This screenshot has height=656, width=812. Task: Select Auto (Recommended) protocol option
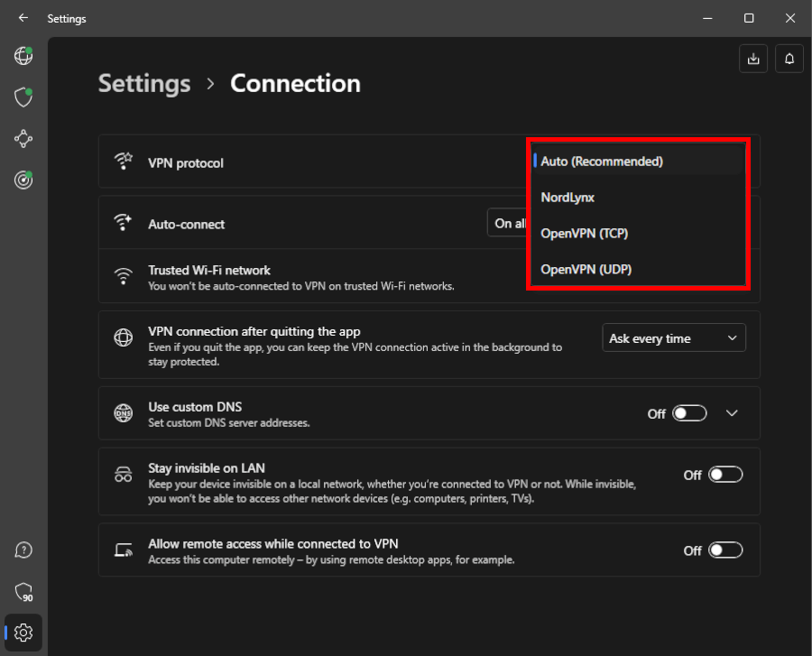click(638, 161)
